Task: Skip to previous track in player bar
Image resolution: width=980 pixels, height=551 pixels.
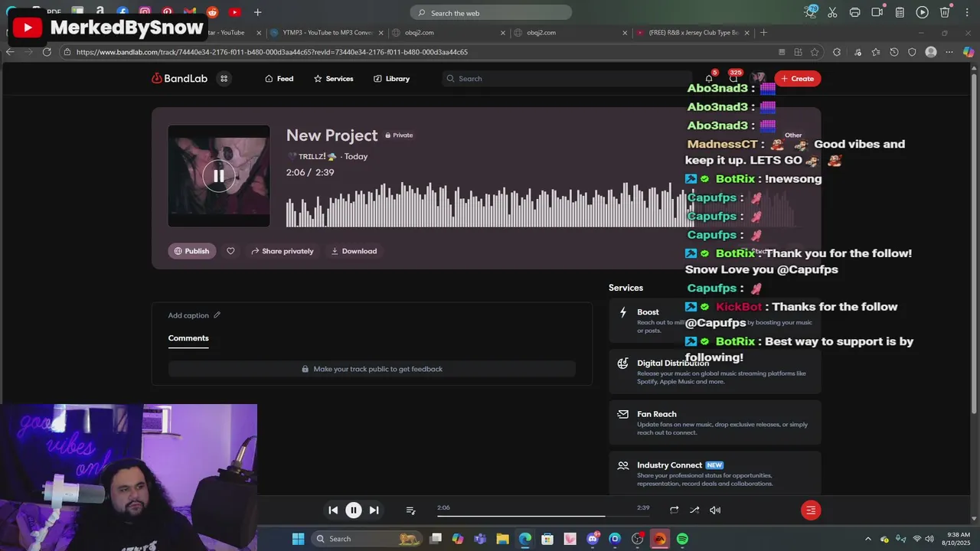Action: pyautogui.click(x=333, y=510)
